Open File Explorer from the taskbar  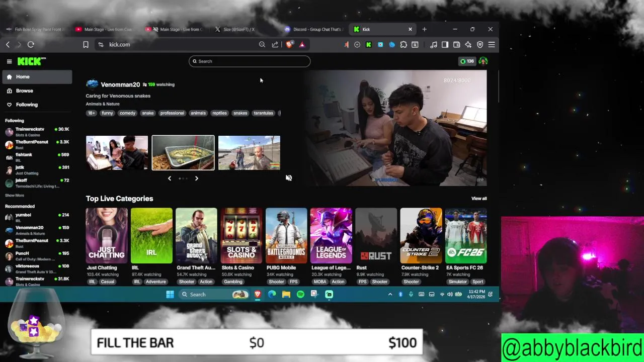pyautogui.click(x=286, y=295)
